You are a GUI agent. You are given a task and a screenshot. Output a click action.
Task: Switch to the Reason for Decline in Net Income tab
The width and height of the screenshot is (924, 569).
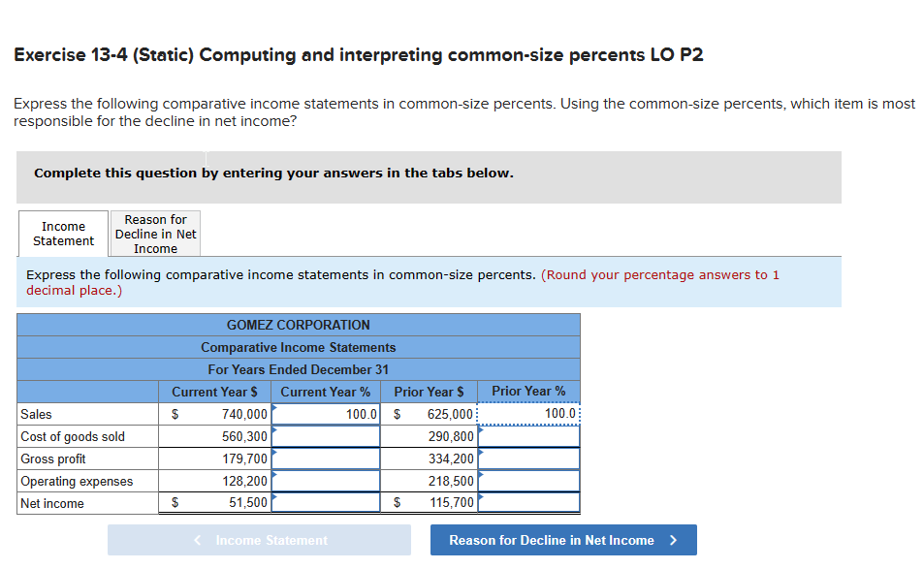coord(155,233)
